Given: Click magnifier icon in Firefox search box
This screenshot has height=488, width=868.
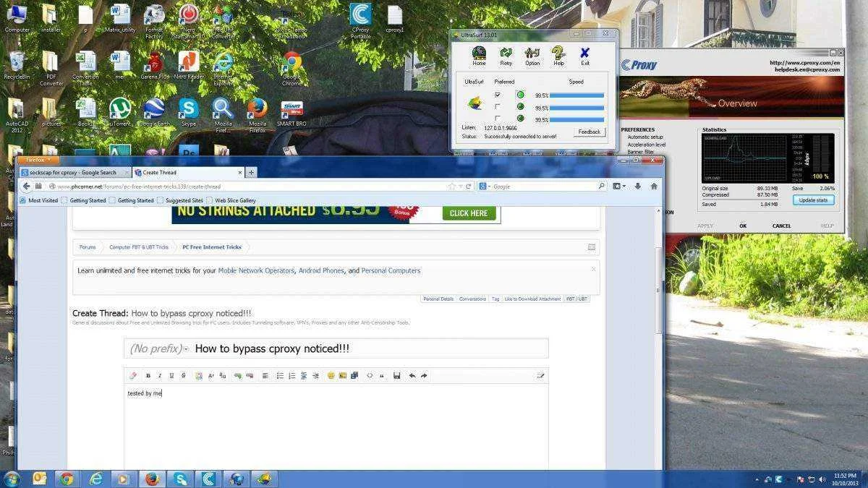Looking at the screenshot, I should tap(601, 187).
